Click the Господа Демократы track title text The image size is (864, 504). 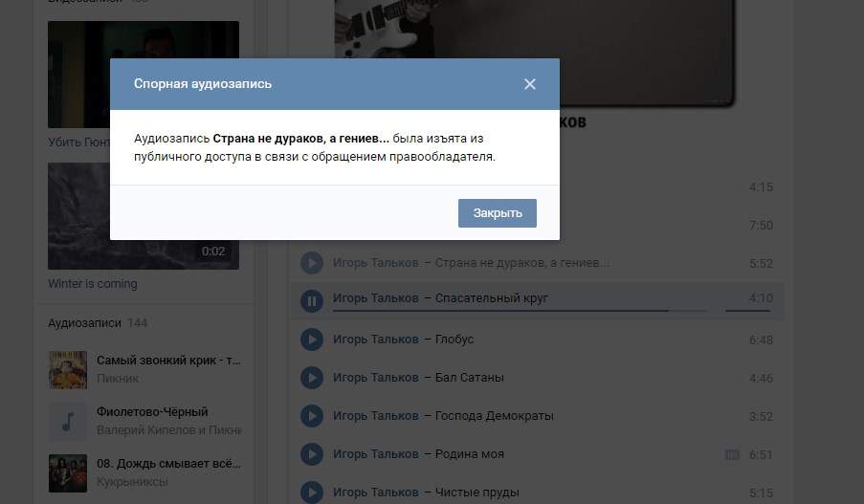click(495, 416)
